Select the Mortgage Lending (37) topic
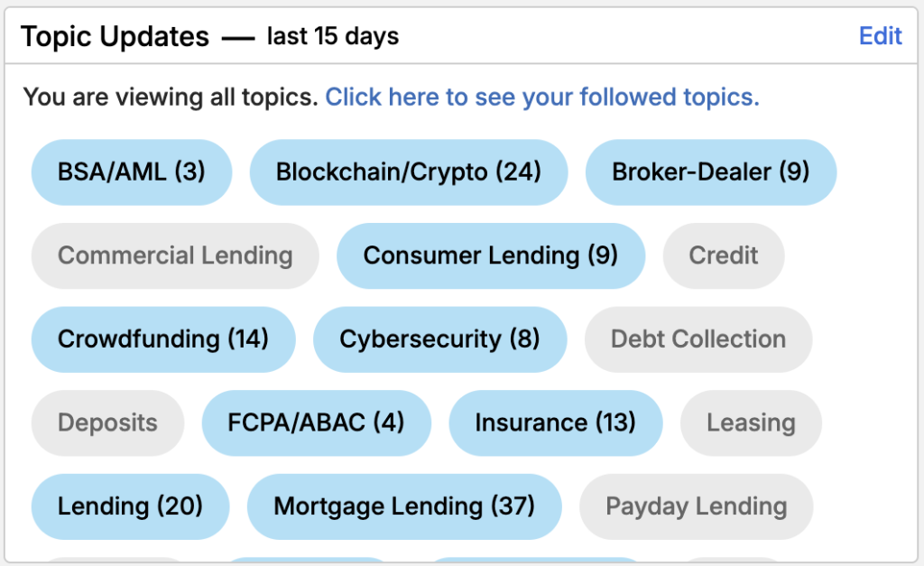 [403, 506]
